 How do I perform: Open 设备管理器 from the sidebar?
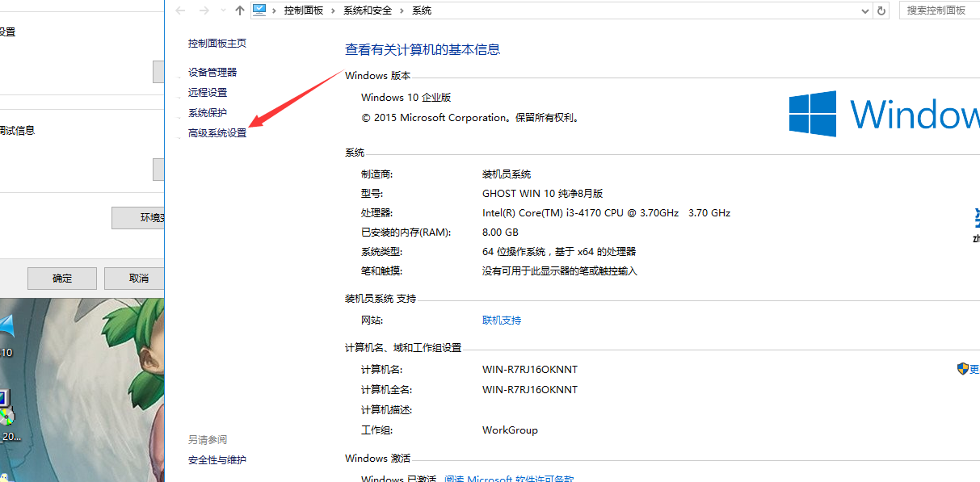pyautogui.click(x=212, y=73)
